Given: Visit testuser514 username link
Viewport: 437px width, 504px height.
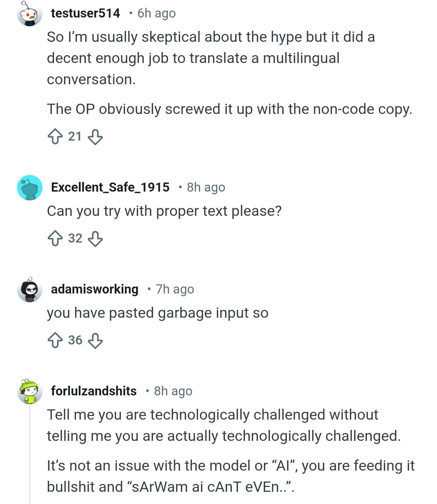Looking at the screenshot, I should (x=85, y=13).
